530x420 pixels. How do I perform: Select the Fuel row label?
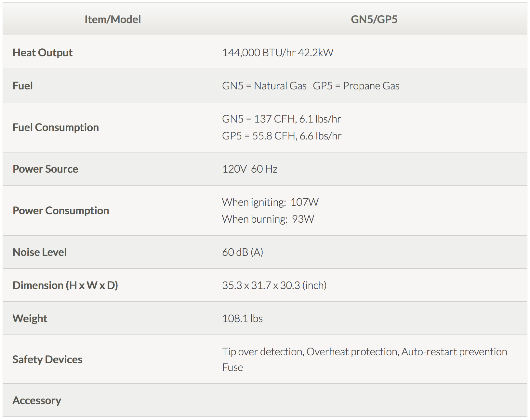pyautogui.click(x=23, y=86)
